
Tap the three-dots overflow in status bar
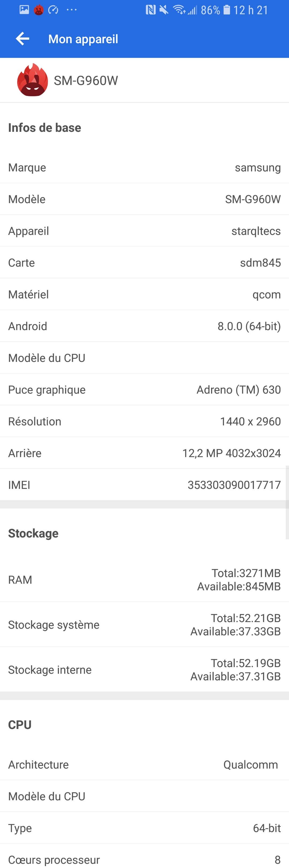pos(72,10)
